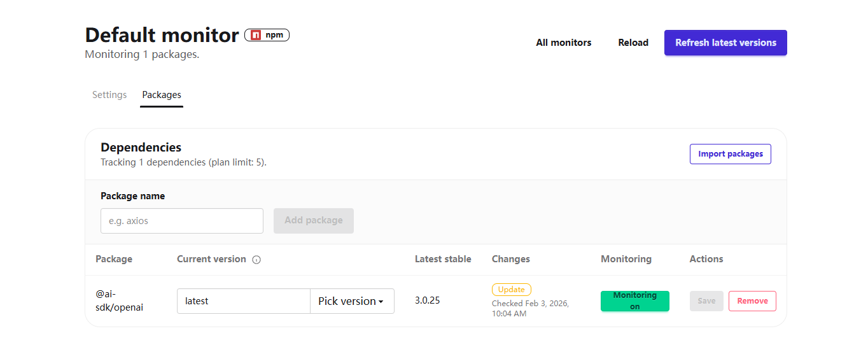Click the Dependencies section title
The image size is (868, 359).
click(141, 148)
